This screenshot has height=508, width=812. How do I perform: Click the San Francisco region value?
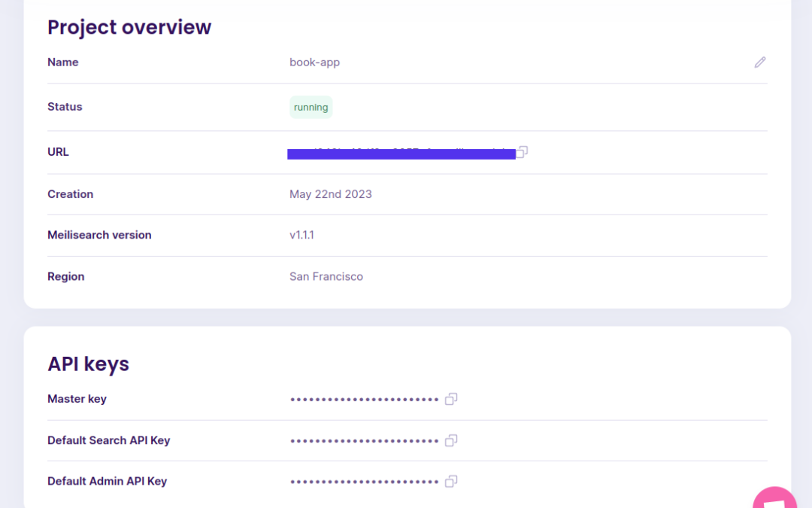(x=326, y=276)
